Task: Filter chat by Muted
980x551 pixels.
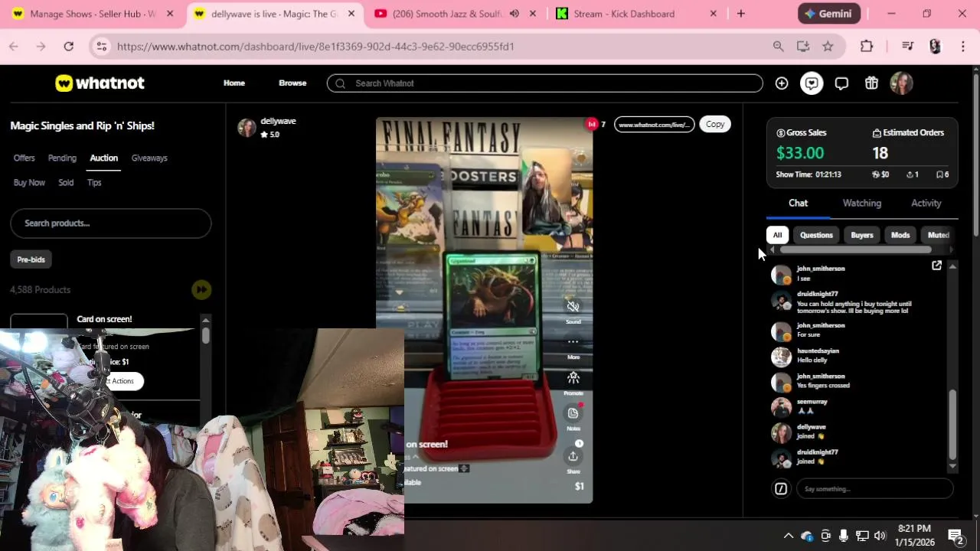Action: (938, 235)
